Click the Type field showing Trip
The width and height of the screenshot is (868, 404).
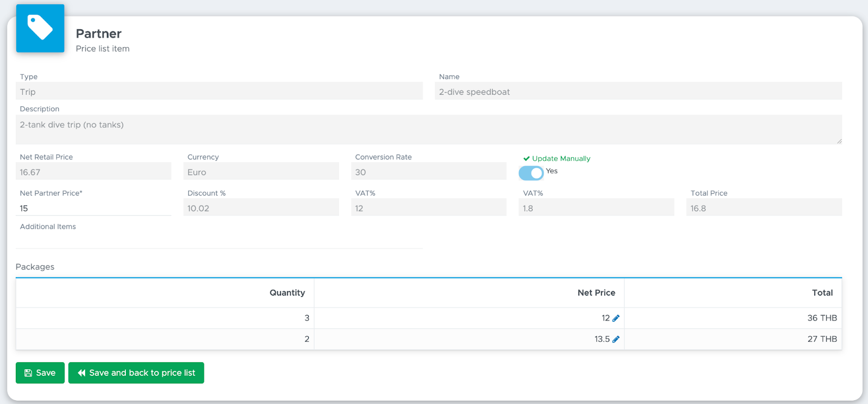tap(219, 92)
